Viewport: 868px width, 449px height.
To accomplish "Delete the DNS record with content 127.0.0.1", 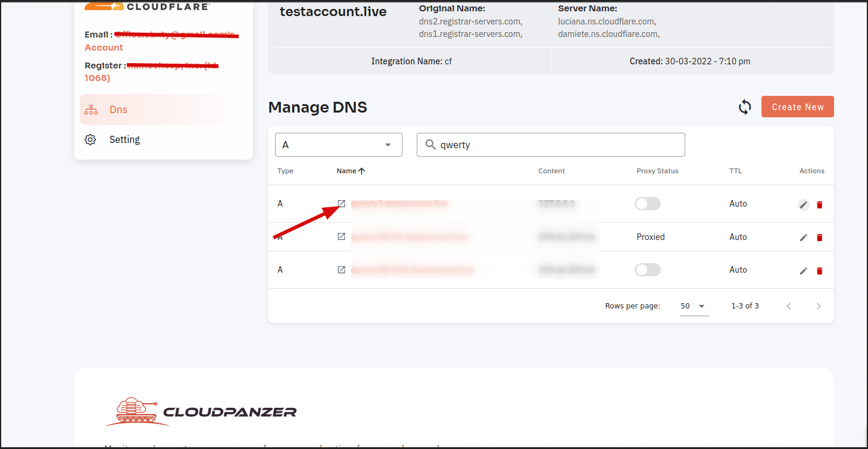I will pyautogui.click(x=820, y=205).
